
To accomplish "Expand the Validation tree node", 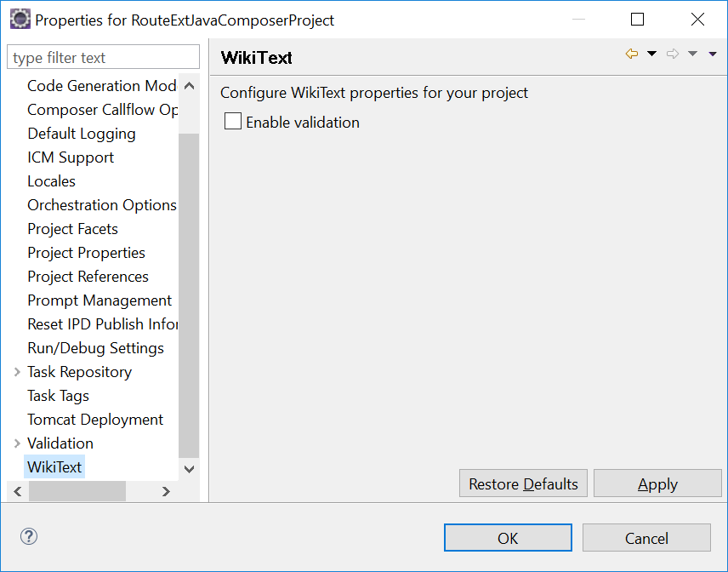I will click(x=17, y=443).
